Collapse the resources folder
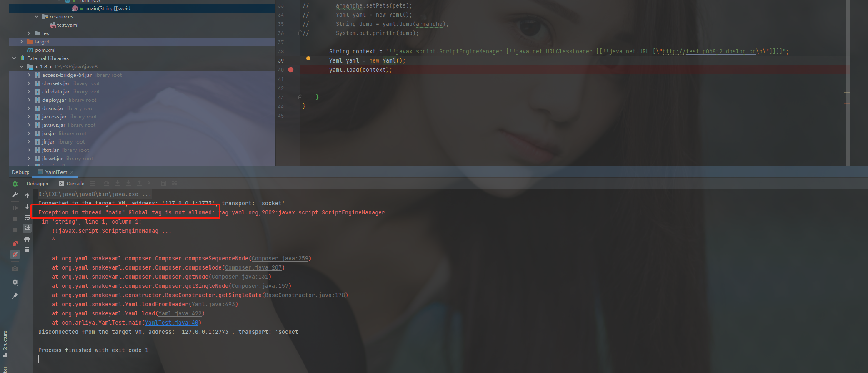The width and height of the screenshot is (868, 373). pyautogui.click(x=36, y=17)
